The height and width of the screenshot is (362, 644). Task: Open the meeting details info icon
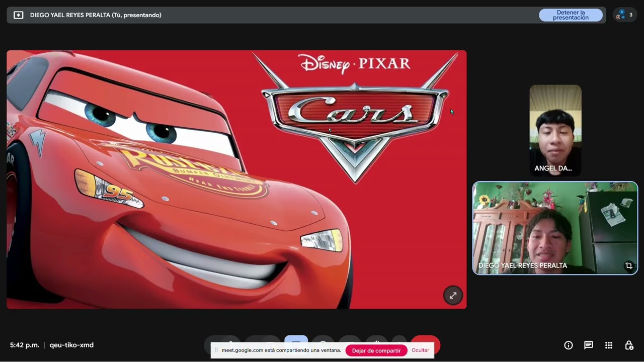coord(569,345)
